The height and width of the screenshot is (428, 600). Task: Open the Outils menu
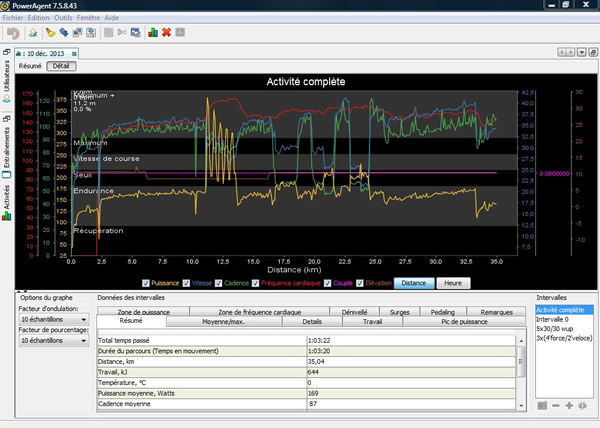point(63,18)
